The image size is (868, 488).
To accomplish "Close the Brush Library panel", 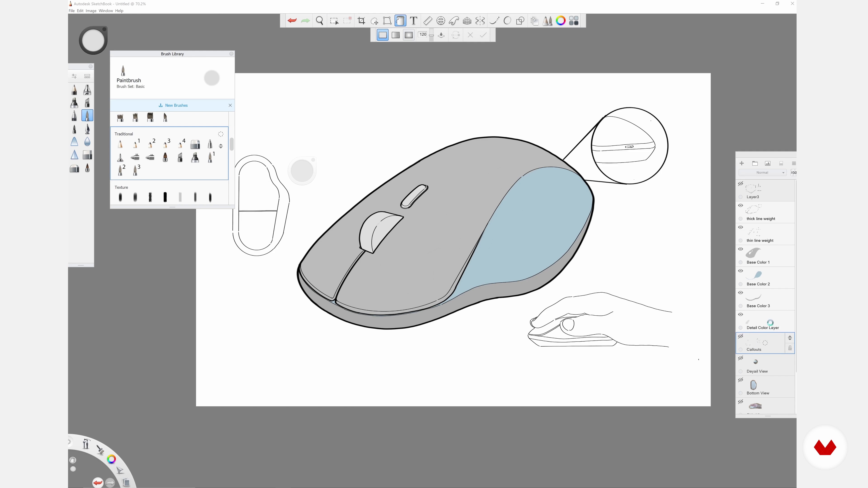I will tap(231, 54).
